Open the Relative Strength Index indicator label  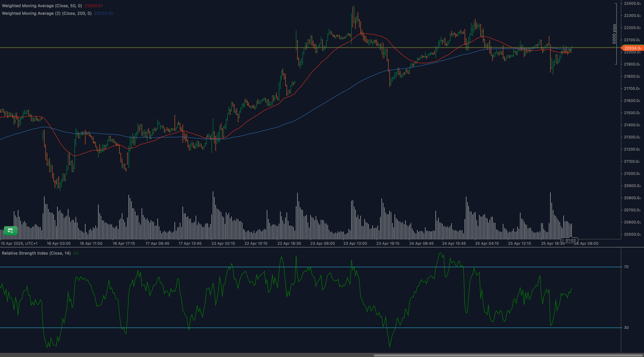click(x=36, y=253)
